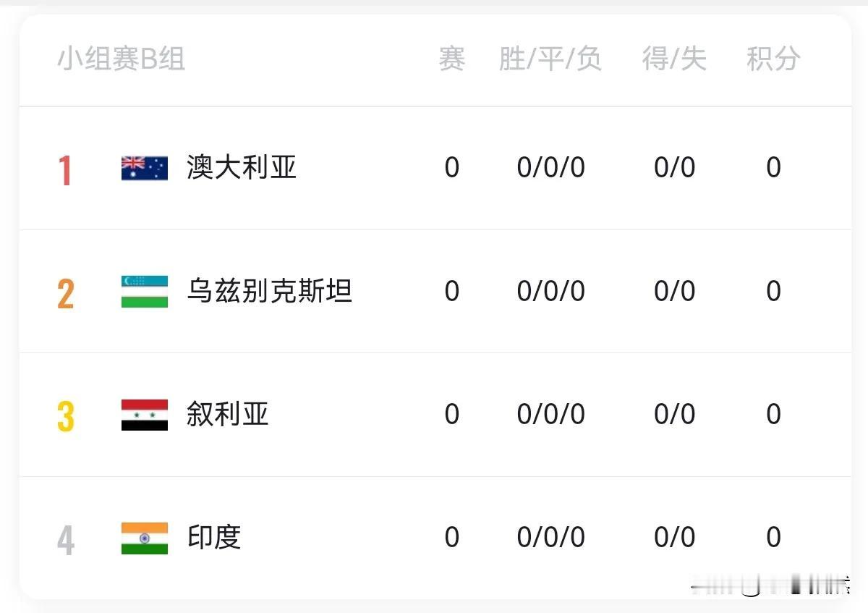
Task: Open the 叙利亚 team name
Action: (228, 414)
